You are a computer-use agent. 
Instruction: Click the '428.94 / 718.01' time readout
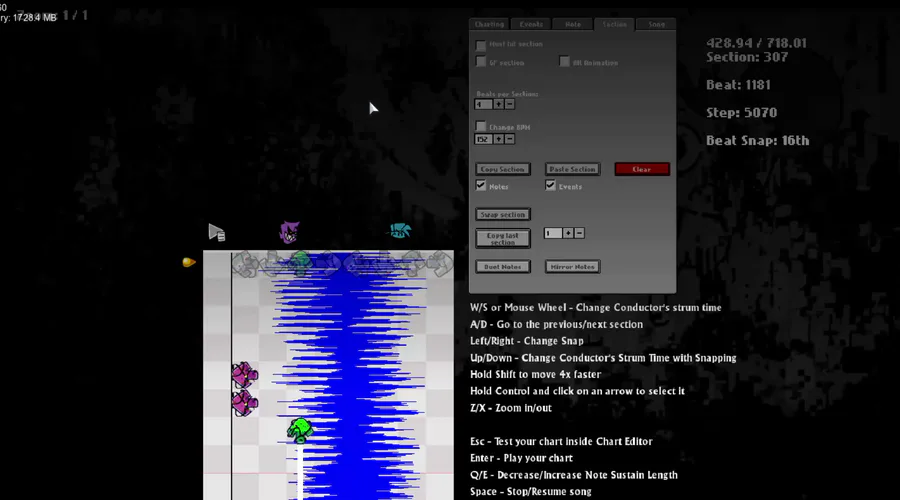pos(757,43)
